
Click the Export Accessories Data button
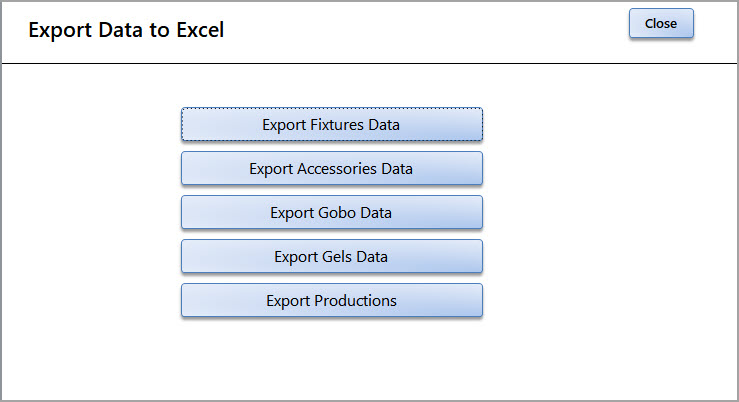332,168
